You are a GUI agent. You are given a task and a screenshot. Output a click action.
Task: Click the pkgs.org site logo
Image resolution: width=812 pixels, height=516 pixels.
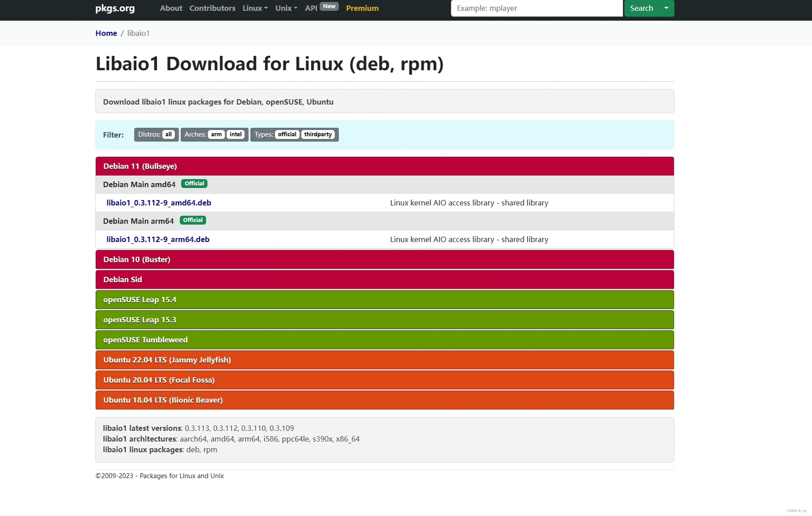115,8
